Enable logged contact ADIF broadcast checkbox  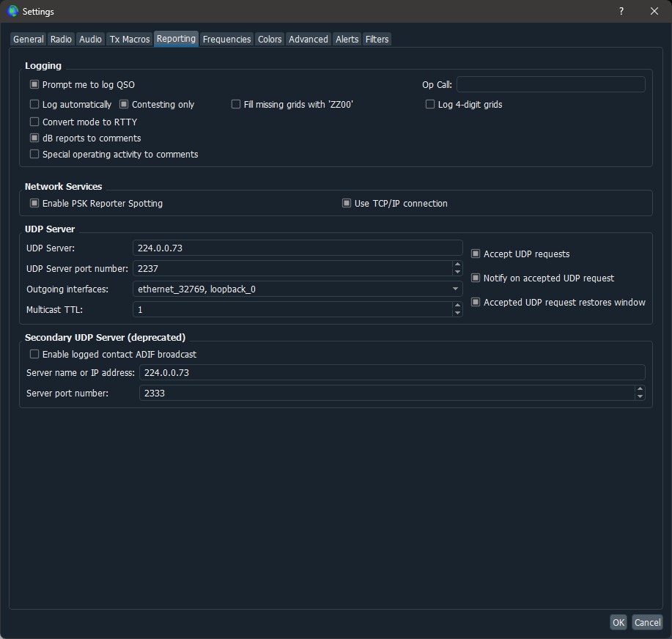coord(34,355)
